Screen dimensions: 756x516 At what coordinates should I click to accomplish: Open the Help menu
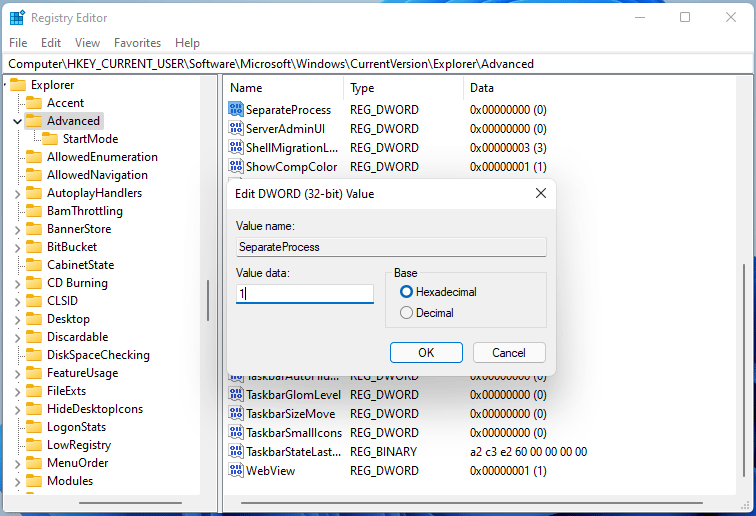pos(187,43)
